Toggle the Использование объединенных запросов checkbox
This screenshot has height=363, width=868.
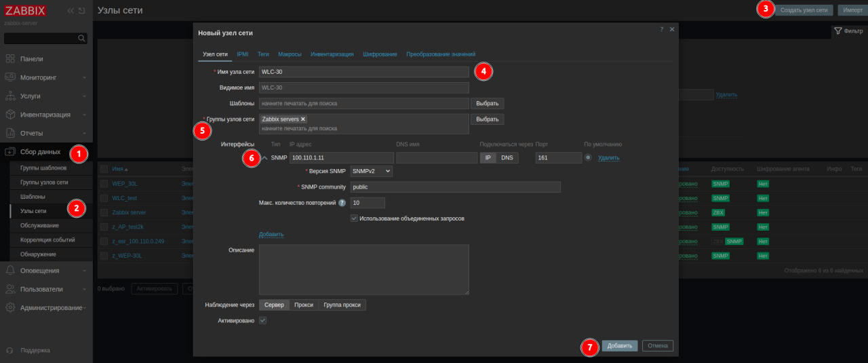354,218
